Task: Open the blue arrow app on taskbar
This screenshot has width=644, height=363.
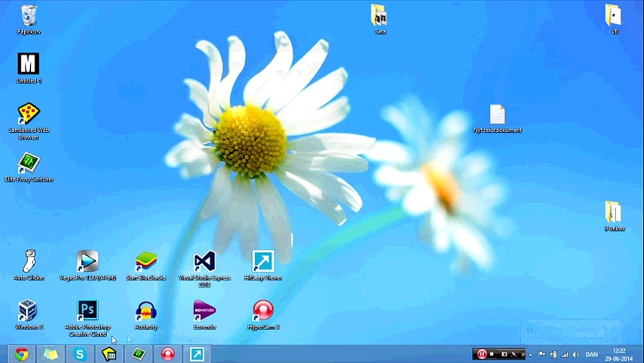Action: point(197,354)
